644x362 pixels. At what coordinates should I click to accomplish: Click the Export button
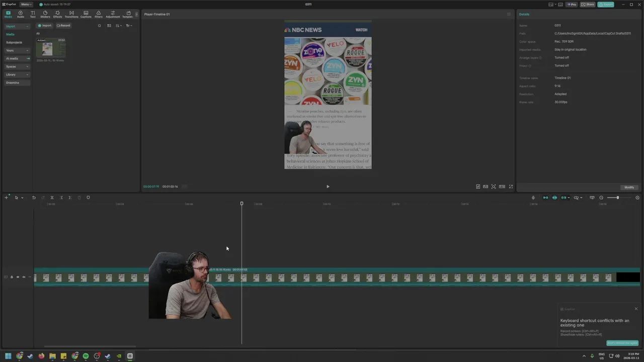click(606, 5)
